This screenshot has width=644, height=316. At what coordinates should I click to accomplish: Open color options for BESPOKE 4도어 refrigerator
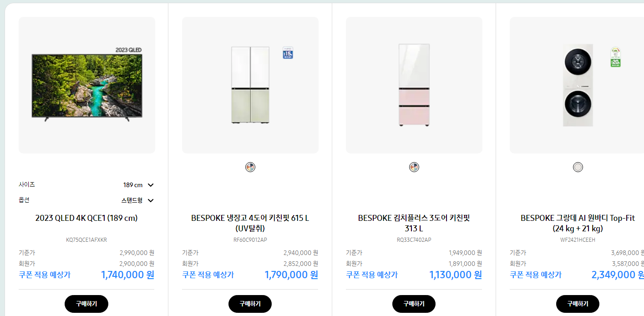pyautogui.click(x=250, y=167)
